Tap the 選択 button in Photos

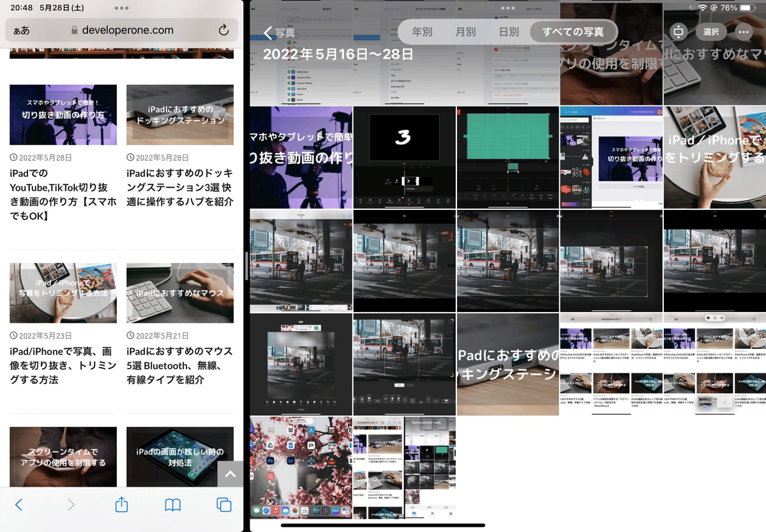point(712,31)
